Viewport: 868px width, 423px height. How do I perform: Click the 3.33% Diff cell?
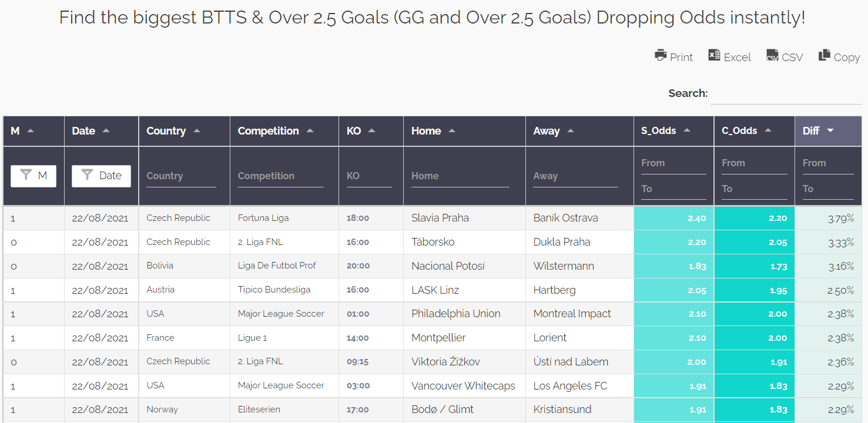(x=829, y=242)
